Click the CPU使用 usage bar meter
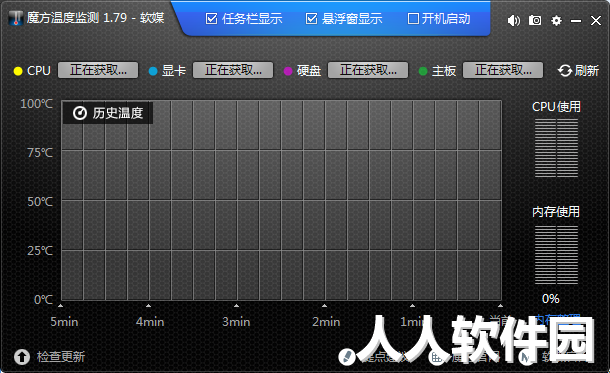This screenshot has width=610, height=373. (556, 148)
